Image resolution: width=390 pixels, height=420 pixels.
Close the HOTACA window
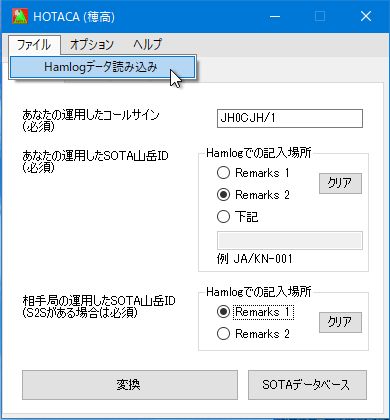(x=366, y=16)
